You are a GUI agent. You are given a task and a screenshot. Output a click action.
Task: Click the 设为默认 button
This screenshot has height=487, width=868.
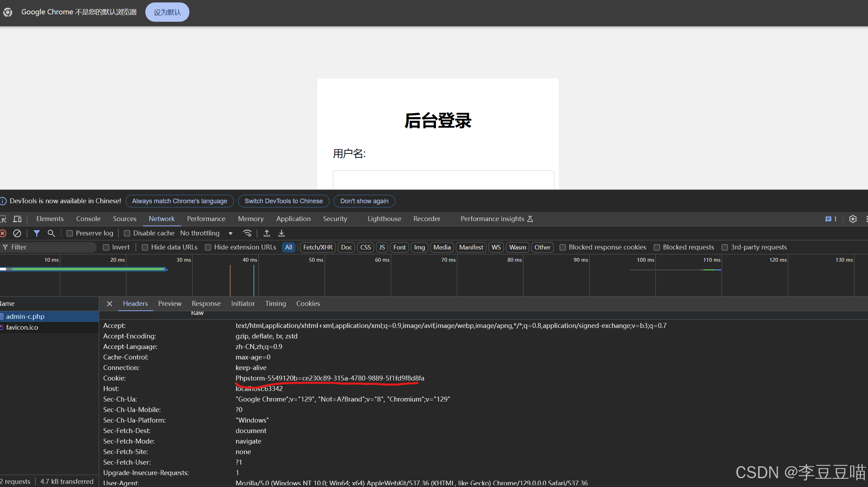coord(167,12)
